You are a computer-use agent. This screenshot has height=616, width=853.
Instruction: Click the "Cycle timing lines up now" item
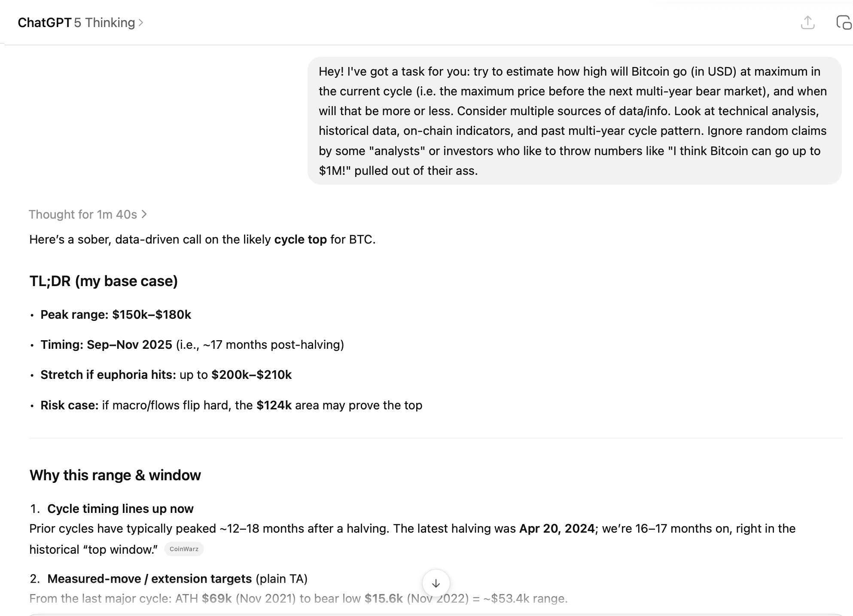(120, 509)
